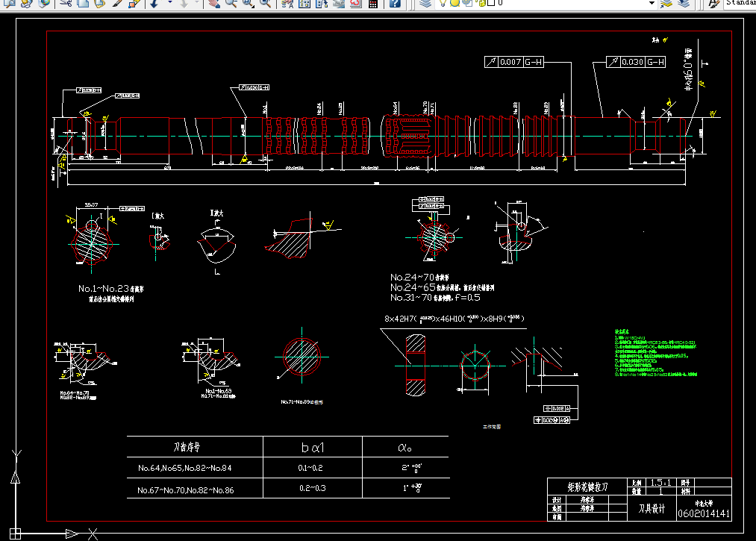Select Zoom Realtime magnifier
Image resolution: width=756 pixels, height=541 pixels.
(231, 3)
